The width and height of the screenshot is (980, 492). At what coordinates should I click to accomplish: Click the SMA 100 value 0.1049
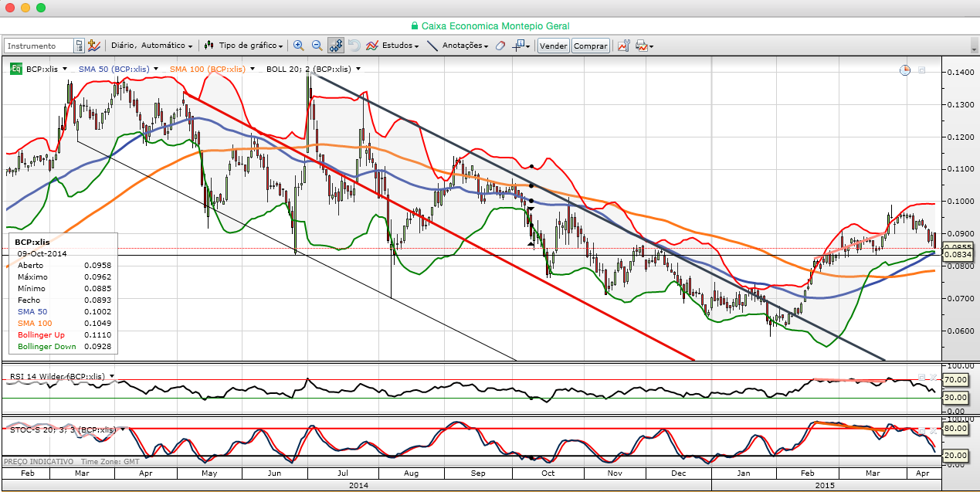point(98,323)
